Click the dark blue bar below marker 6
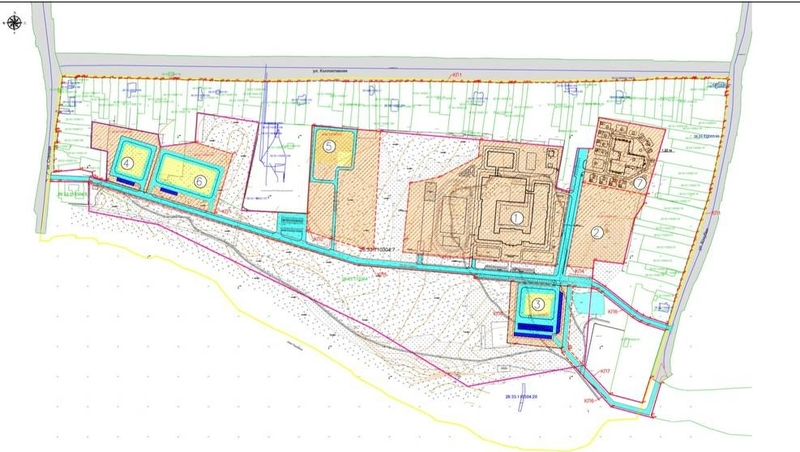Image resolution: width=800 pixels, height=452 pixels. coord(170,187)
